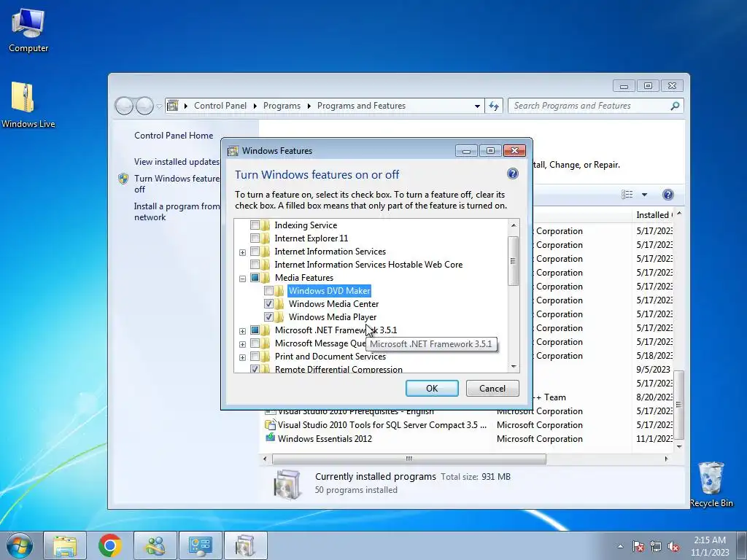The image size is (747, 560).
Task: Click the muted volume tray icon
Action: [x=673, y=547]
